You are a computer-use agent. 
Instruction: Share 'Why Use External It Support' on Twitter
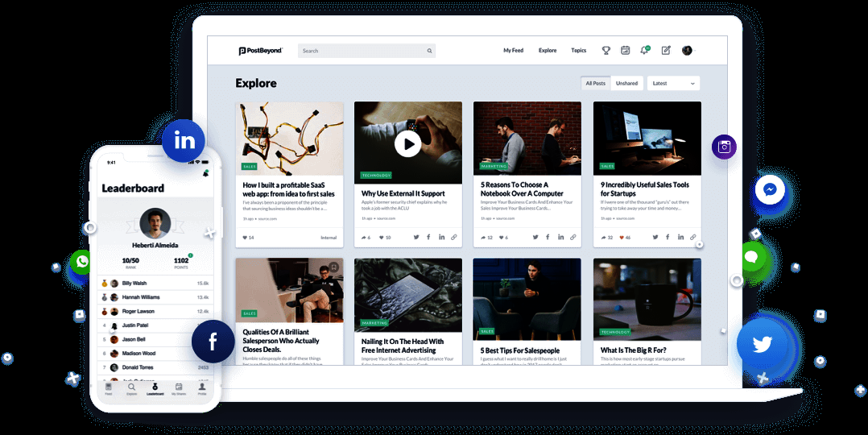(x=416, y=238)
